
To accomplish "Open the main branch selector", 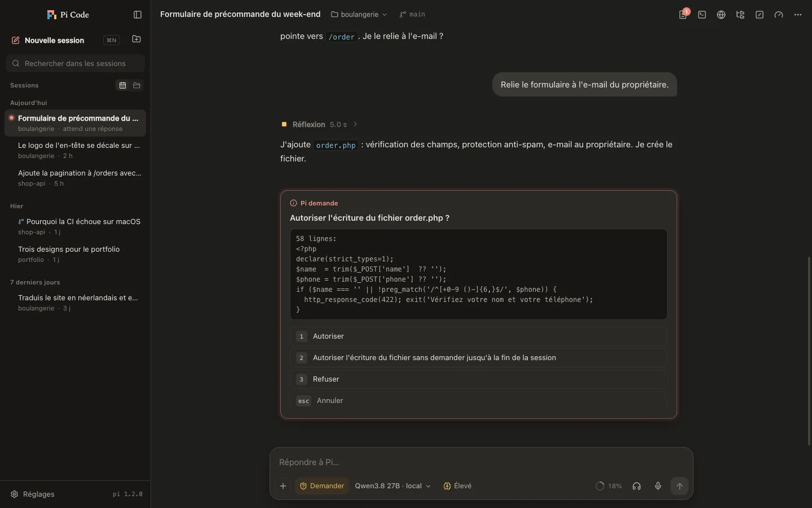I will click(x=412, y=15).
